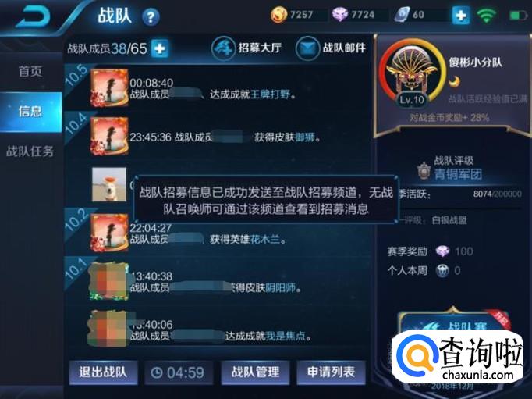Screen dimensions: 532x399
Task: Click the 退出战队 button
Action: 103,372
